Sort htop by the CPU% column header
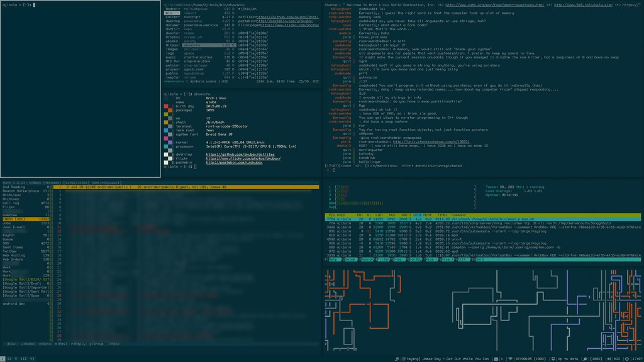 click(418, 215)
